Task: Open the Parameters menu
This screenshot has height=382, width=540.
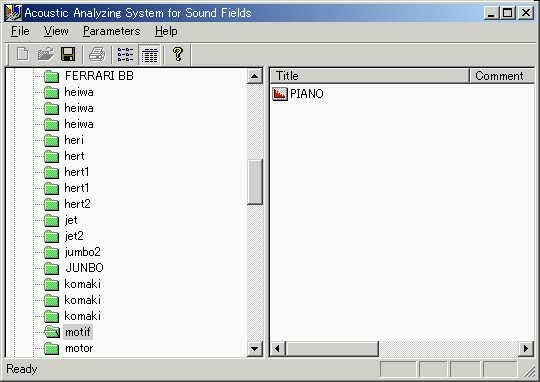Action: pos(112,31)
